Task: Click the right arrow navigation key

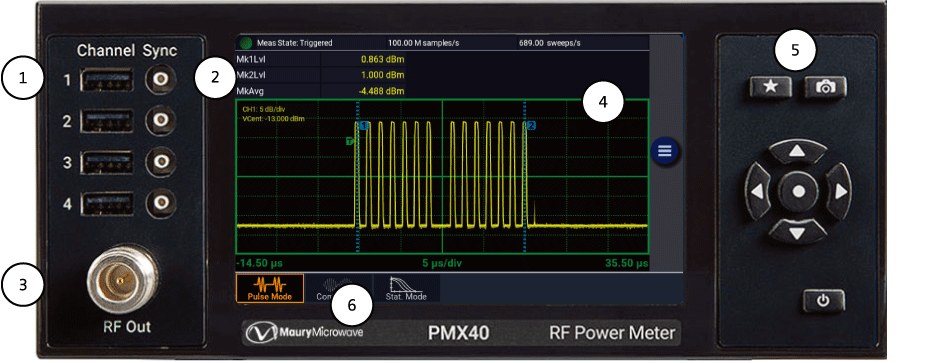Action: pyautogui.click(x=837, y=192)
